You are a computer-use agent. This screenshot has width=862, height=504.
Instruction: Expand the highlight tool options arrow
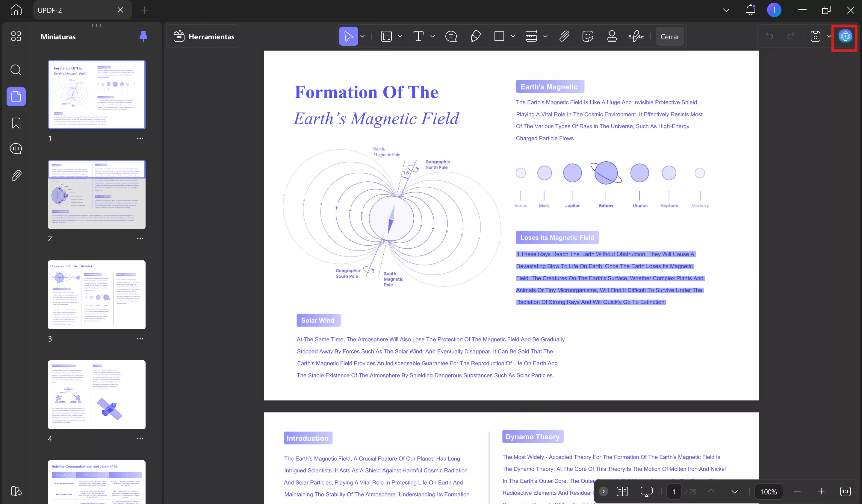pyautogui.click(x=400, y=36)
